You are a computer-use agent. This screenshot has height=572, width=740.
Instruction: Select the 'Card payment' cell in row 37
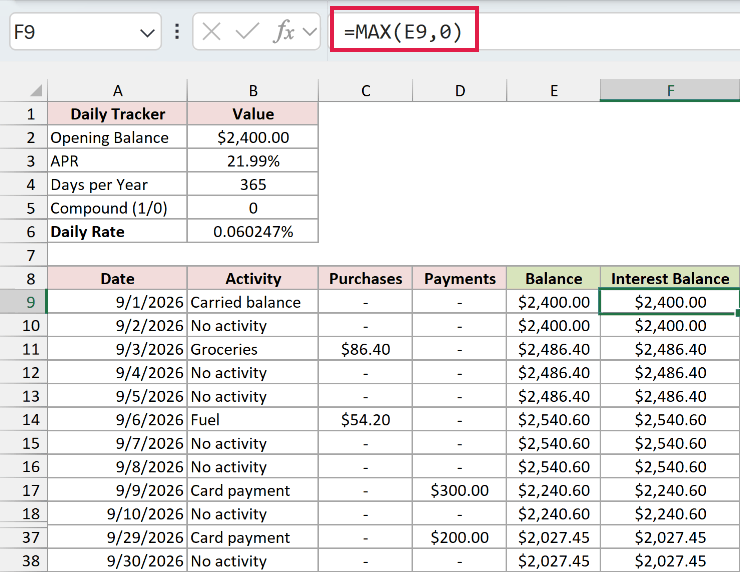tap(253, 537)
